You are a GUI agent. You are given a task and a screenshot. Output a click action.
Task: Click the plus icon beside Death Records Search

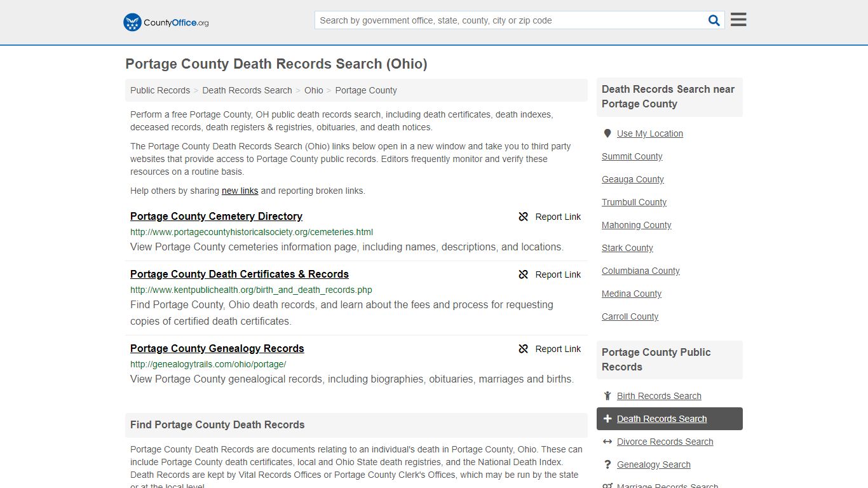pyautogui.click(x=607, y=419)
